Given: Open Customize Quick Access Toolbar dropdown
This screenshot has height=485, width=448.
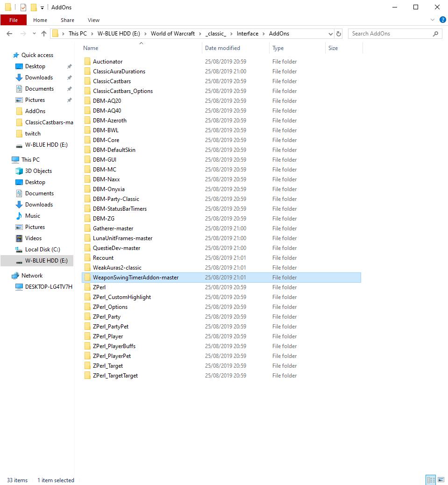Looking at the screenshot, I should click(43, 7).
